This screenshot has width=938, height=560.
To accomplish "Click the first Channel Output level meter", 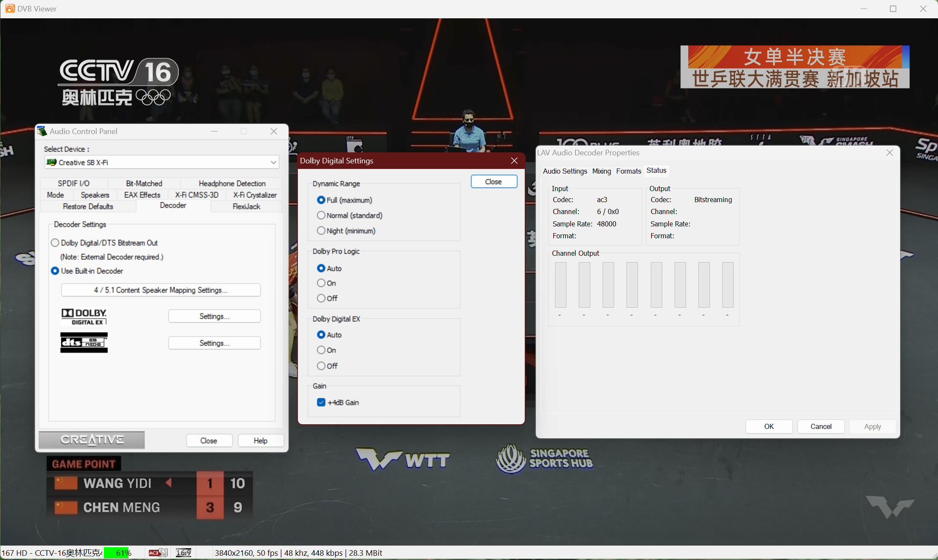I will point(561,285).
